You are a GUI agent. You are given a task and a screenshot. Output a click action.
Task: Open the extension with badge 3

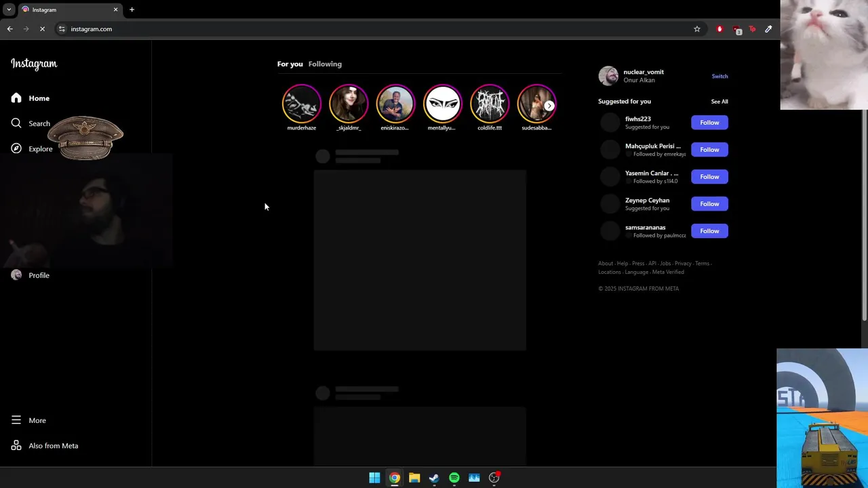(x=736, y=30)
